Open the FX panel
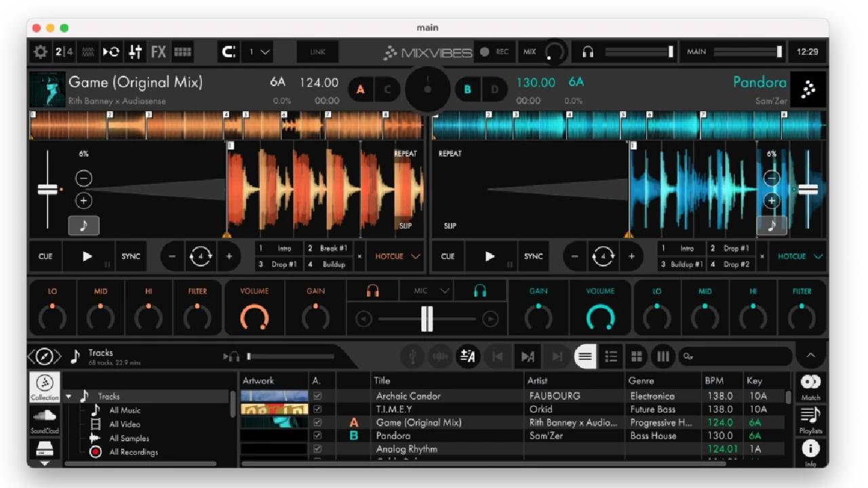Image resolution: width=868 pixels, height=488 pixels. coord(159,52)
